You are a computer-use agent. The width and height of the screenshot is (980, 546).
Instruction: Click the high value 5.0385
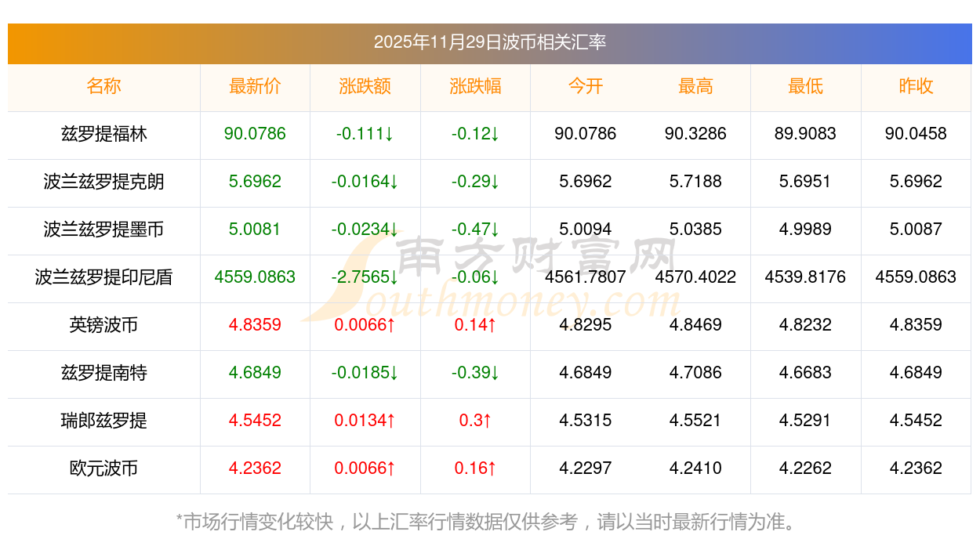click(x=695, y=230)
